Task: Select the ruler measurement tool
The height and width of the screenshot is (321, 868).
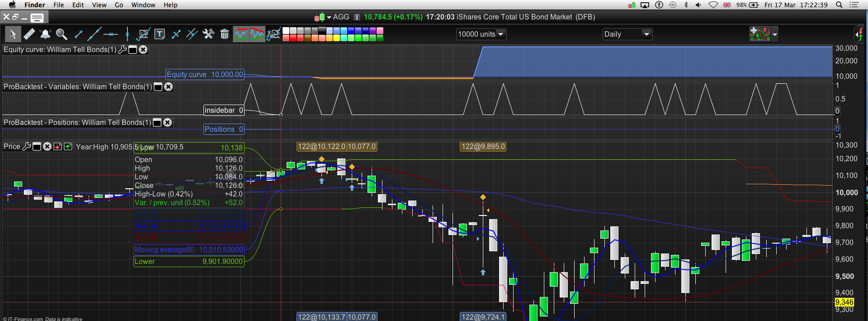Action: (29, 34)
